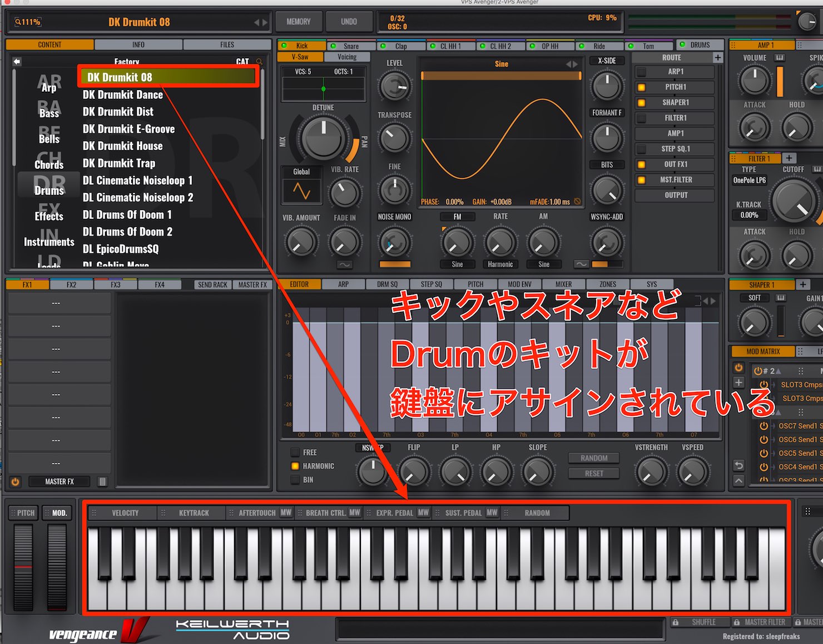
Task: Click the RESET button
Action: (594, 473)
